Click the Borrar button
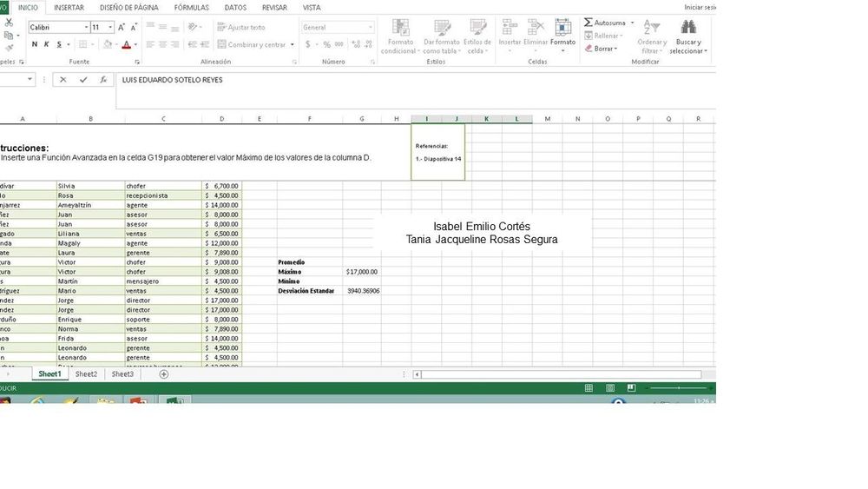 604,49
